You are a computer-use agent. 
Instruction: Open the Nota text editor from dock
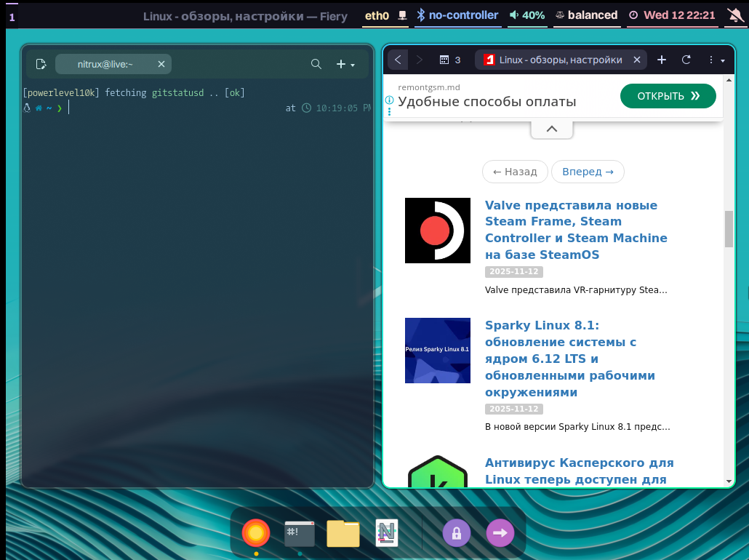386,533
